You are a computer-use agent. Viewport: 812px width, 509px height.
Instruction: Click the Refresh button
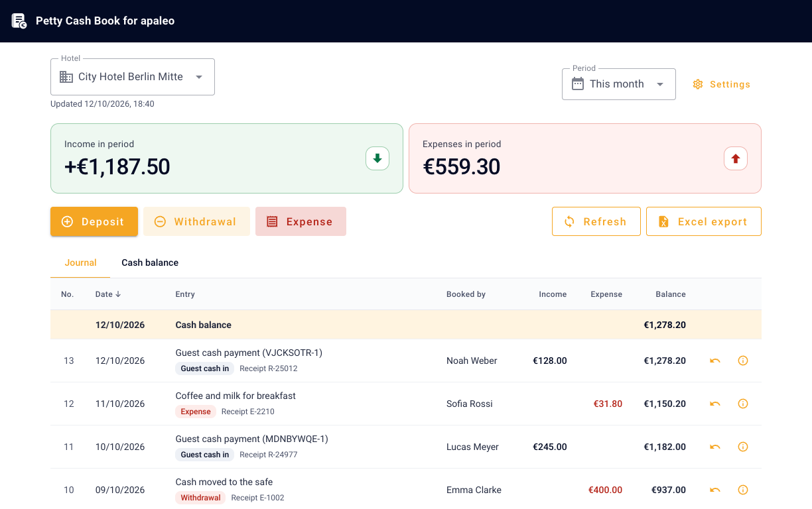pyautogui.click(x=596, y=221)
